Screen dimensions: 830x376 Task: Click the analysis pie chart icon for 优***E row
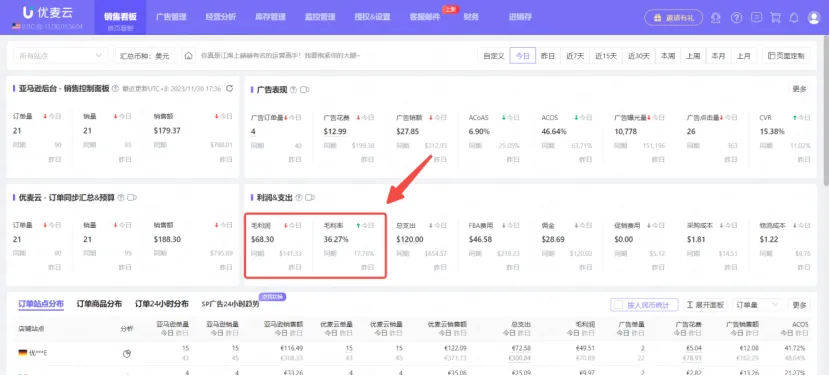127,353
